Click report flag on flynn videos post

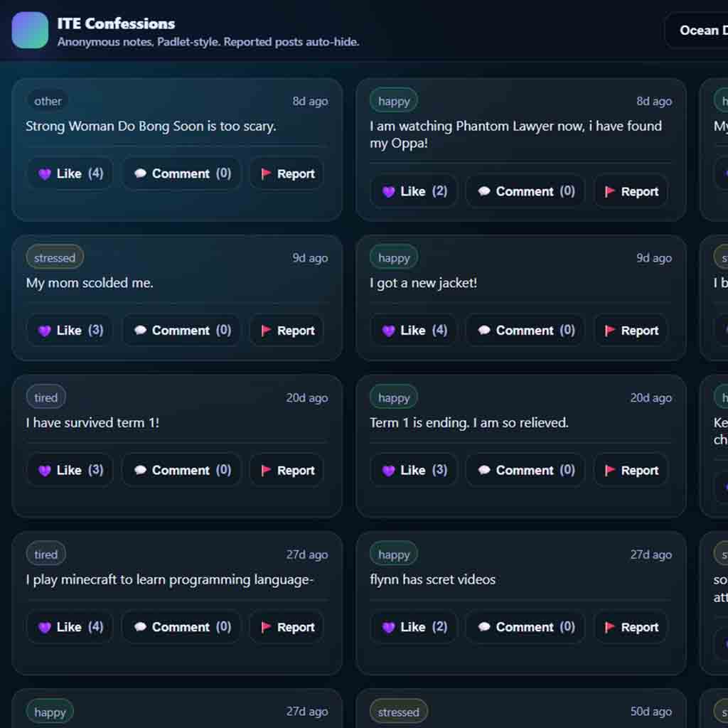point(610,627)
